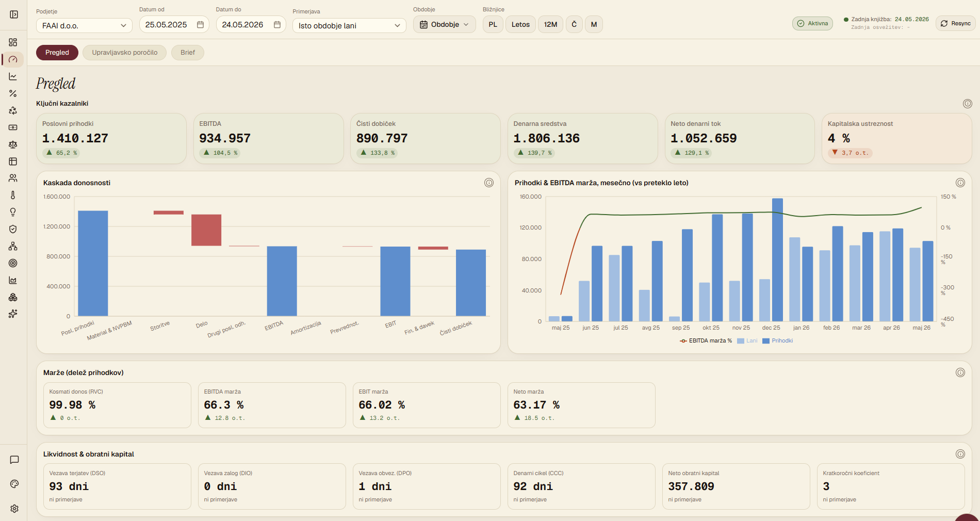980x521 pixels.
Task: Click the Letos shortcut button
Action: [520, 24]
